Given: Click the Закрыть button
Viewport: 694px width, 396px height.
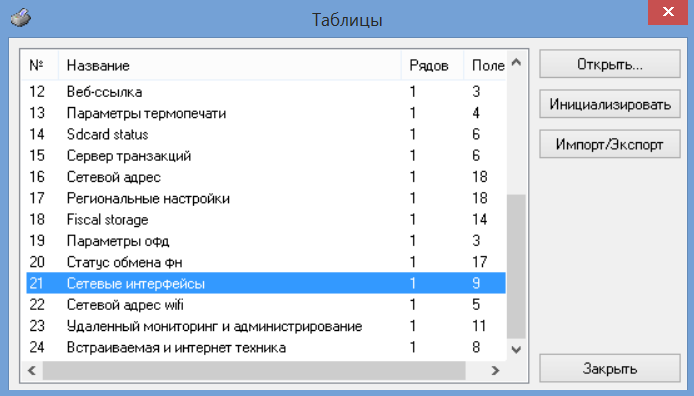Looking at the screenshot, I should click(609, 368).
